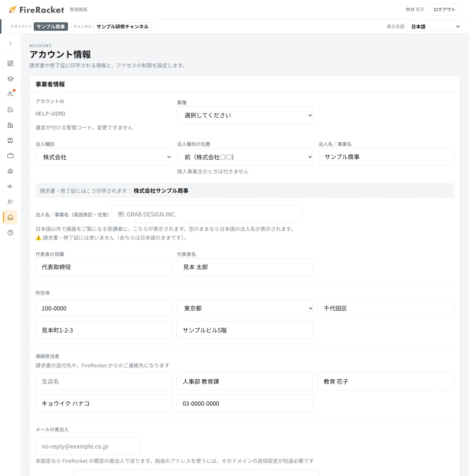Open the TV icon in sidebar
469x476 pixels.
[x=10, y=156]
